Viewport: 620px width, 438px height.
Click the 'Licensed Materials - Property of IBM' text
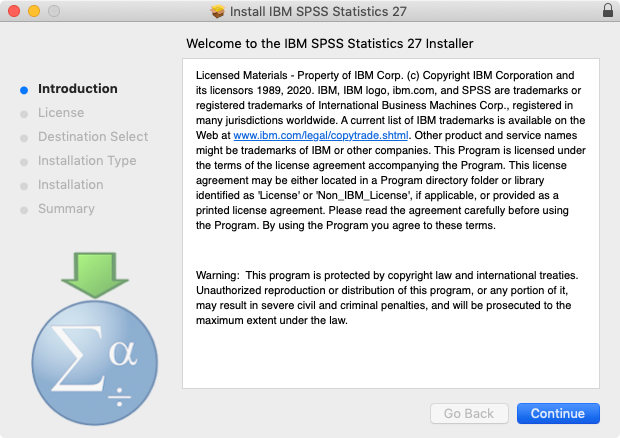pos(391,150)
